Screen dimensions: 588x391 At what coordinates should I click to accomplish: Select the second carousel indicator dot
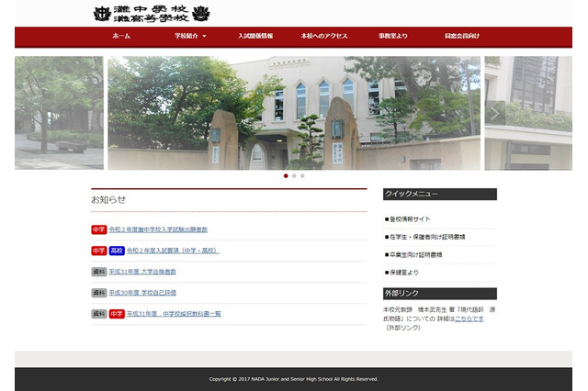[x=294, y=175]
